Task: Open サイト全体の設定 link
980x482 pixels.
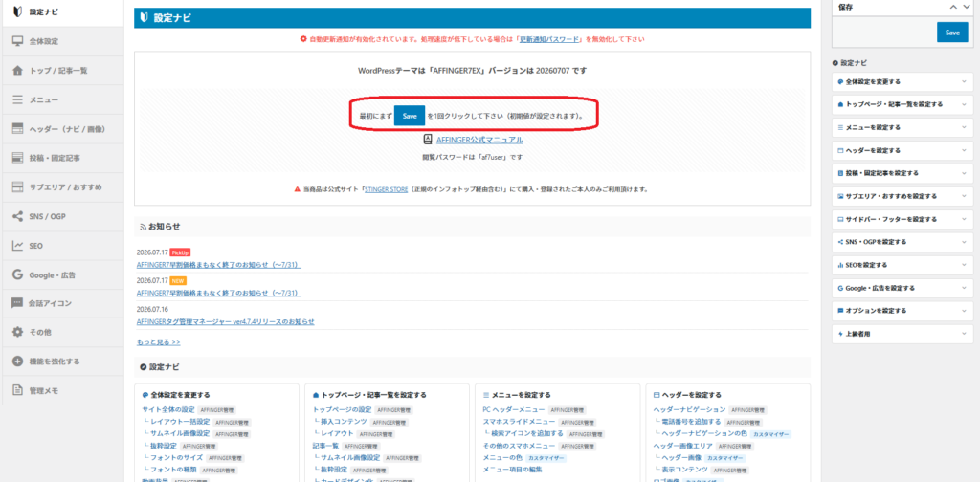Action: pyautogui.click(x=168, y=410)
